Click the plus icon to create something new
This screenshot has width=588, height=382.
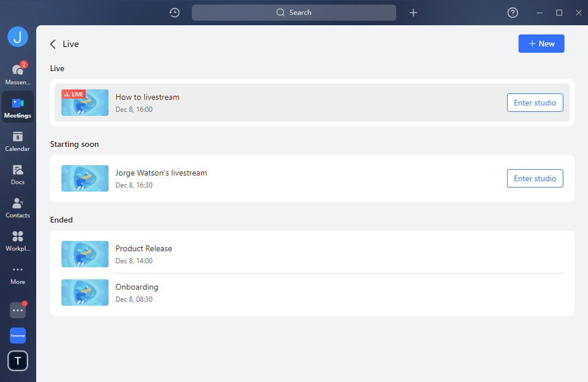coord(413,12)
